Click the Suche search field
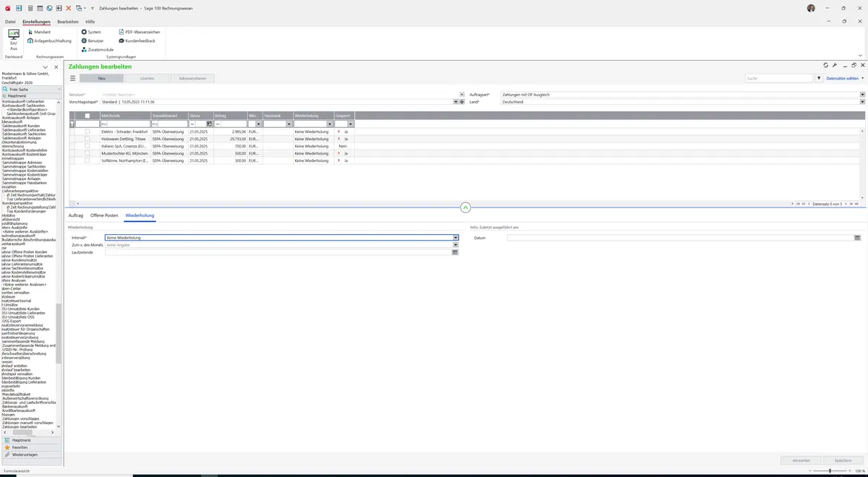The image size is (868, 477). point(779,78)
